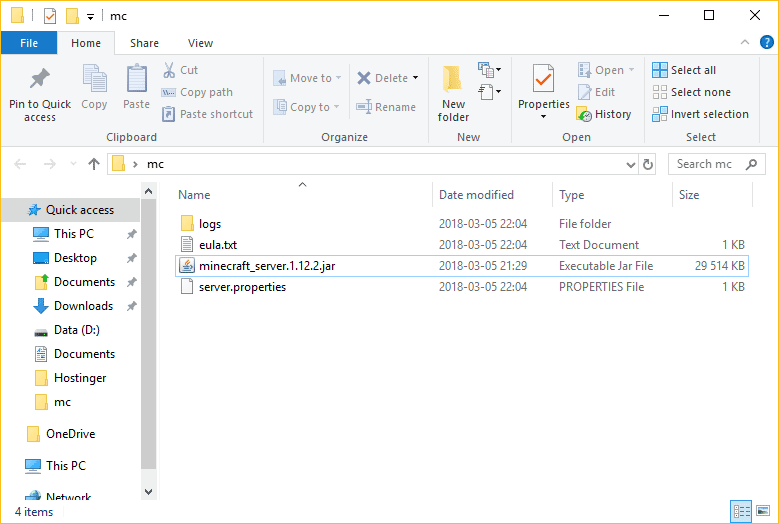Open Help via the blue question mark
This screenshot has height=524, width=779.
pos(767,42)
